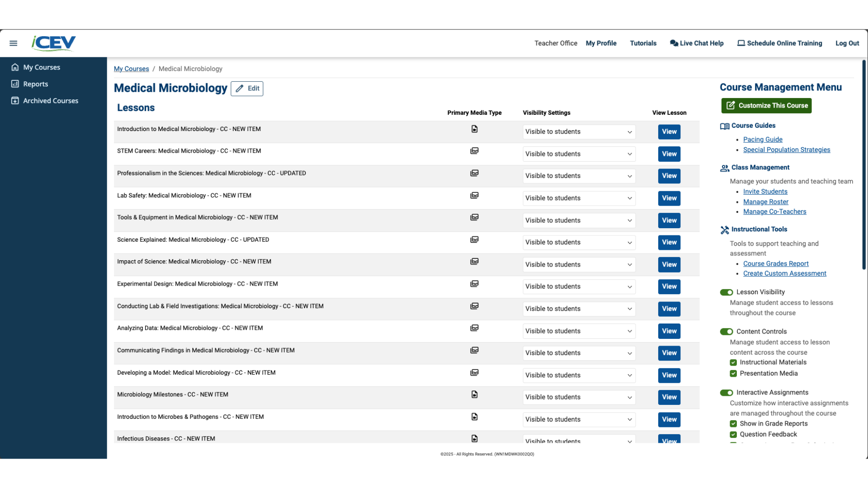This screenshot has width=868, height=488.
Task: Toggle the Interactive Assignments switch
Action: click(x=726, y=393)
